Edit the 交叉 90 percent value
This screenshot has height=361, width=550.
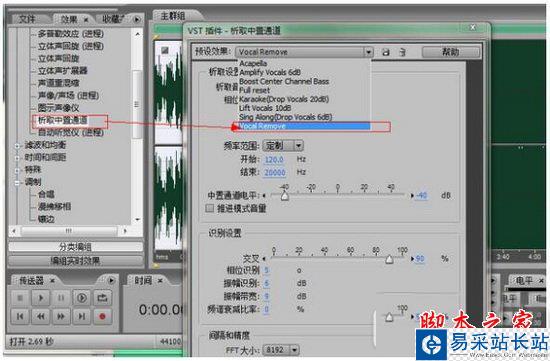click(x=420, y=259)
